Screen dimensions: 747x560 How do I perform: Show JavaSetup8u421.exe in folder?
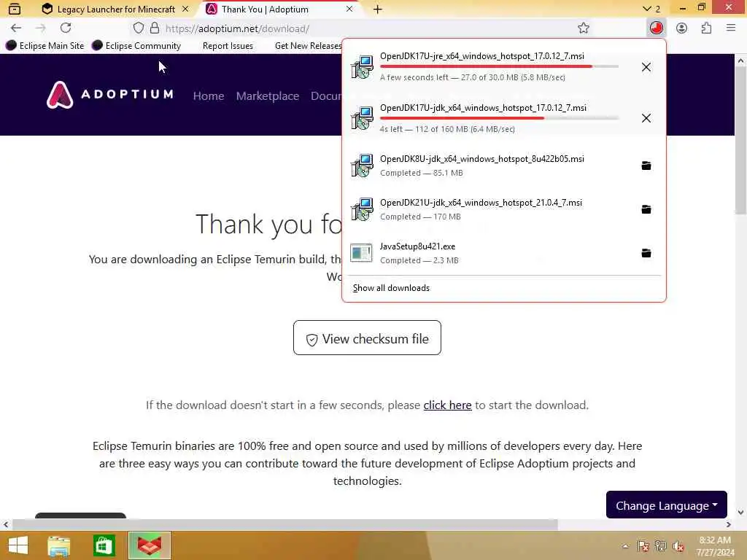[646, 253]
